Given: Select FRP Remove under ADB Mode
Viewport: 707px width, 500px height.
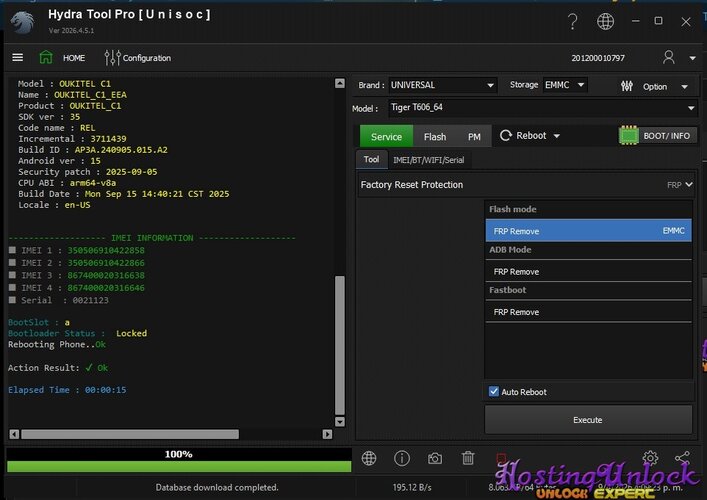Looking at the screenshot, I should [587, 271].
